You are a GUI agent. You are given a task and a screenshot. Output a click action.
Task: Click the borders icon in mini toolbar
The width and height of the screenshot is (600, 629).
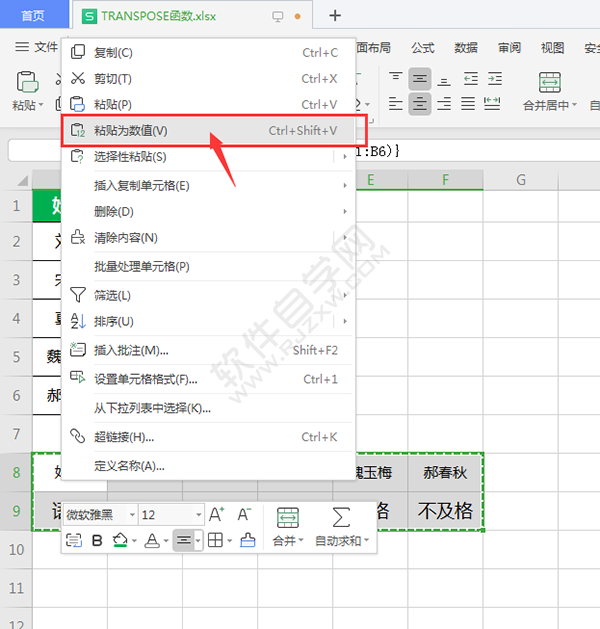point(215,540)
